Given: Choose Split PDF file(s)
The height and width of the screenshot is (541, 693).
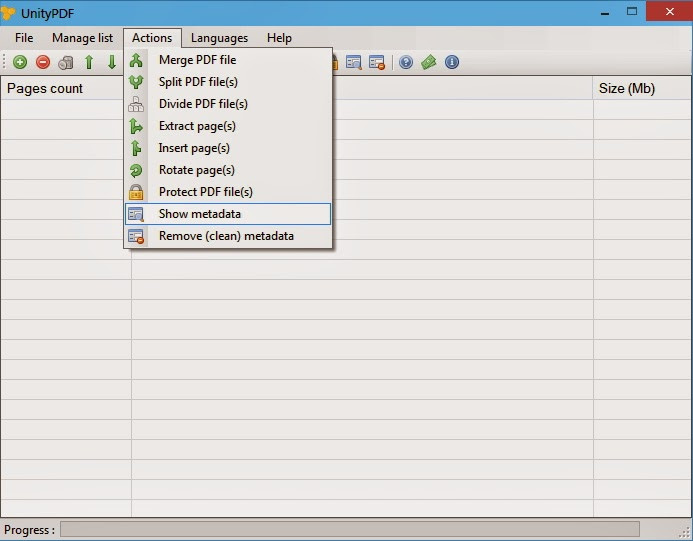Looking at the screenshot, I should (228, 82).
